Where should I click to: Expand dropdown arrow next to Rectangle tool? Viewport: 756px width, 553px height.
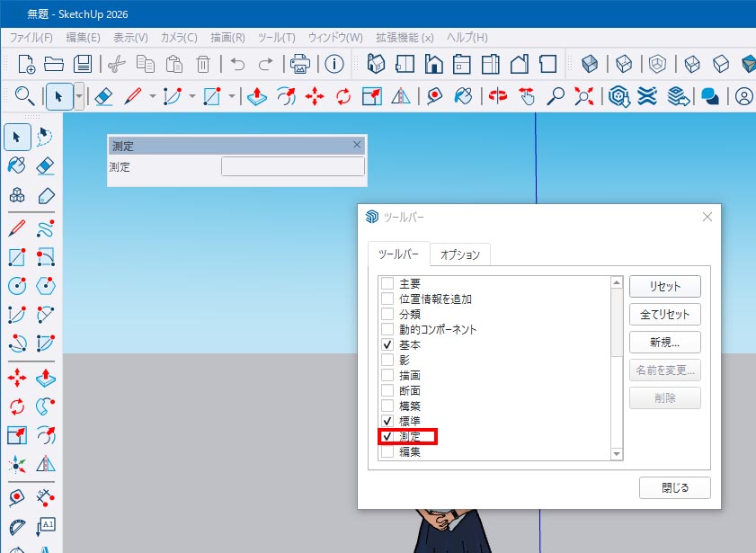(x=232, y=95)
